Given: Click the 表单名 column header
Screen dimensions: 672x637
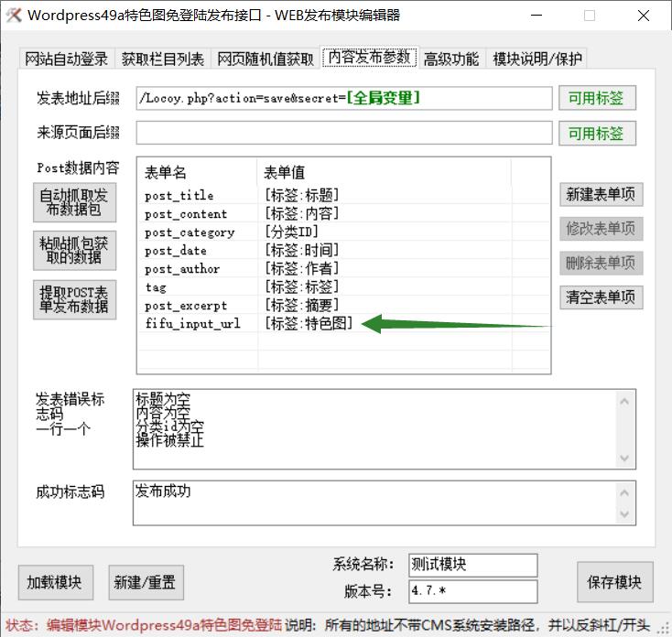Looking at the screenshot, I should pyautogui.click(x=198, y=172).
